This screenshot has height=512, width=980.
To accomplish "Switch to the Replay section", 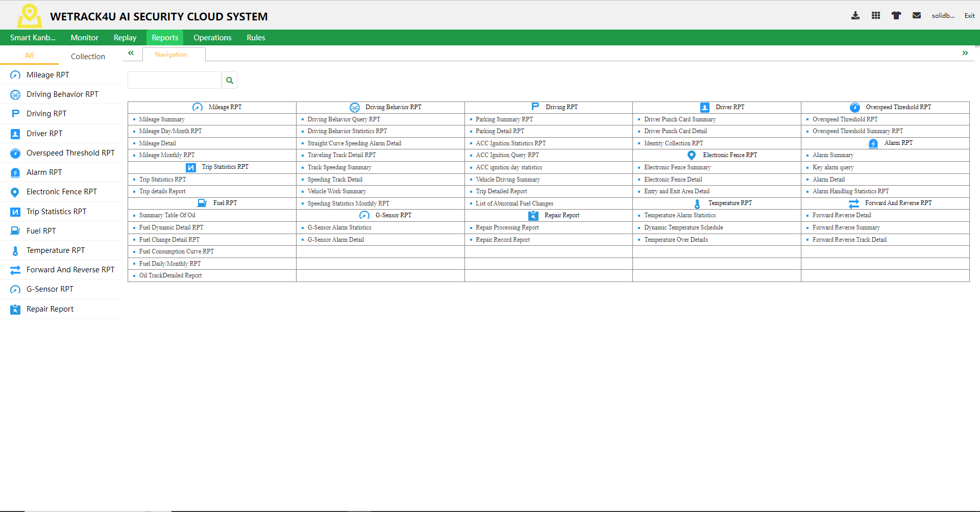I will 125,37.
